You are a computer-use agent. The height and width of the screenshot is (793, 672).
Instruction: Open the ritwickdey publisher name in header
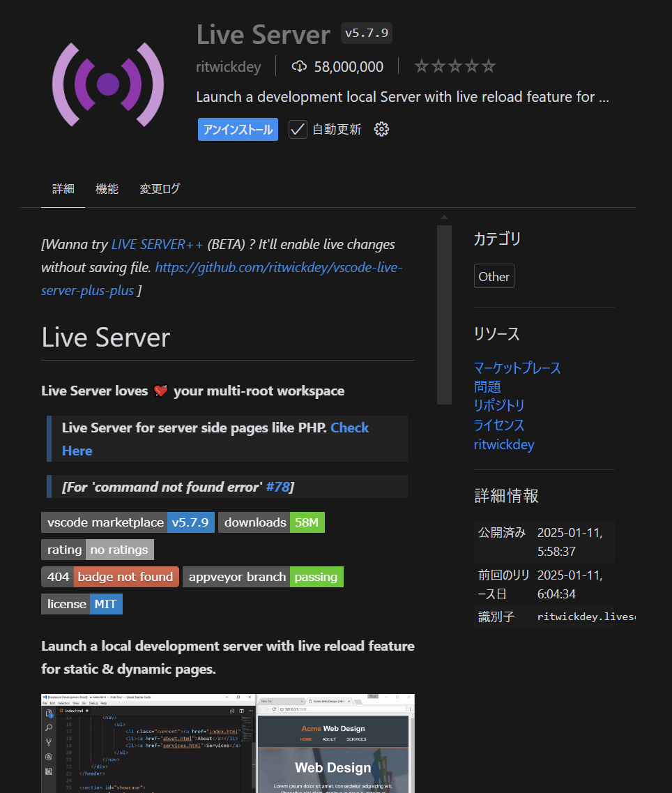point(229,67)
